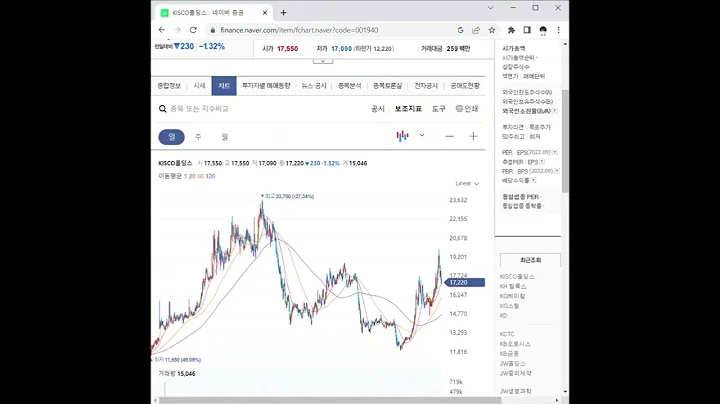Open JW홀딩스 in recent list
This screenshot has height=404, width=720.
512,363
